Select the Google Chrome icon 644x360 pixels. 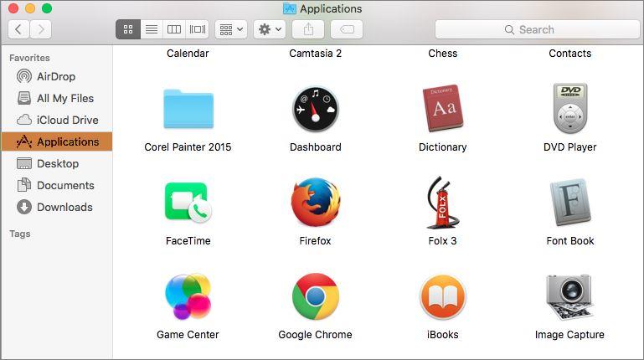pyautogui.click(x=316, y=296)
